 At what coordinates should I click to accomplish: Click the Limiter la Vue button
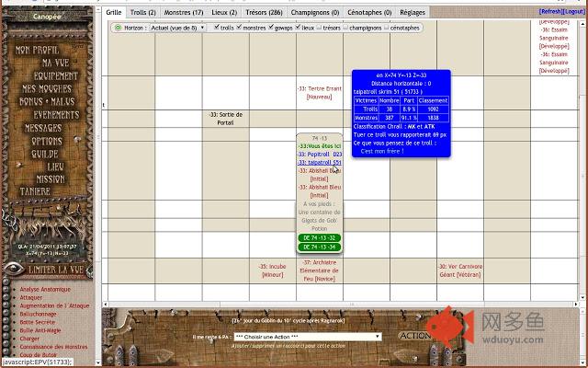[x=56, y=270]
